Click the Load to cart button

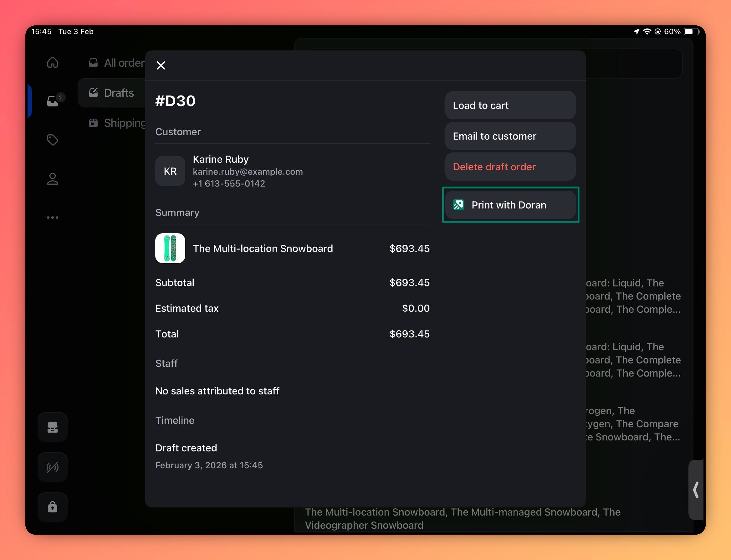click(x=510, y=105)
